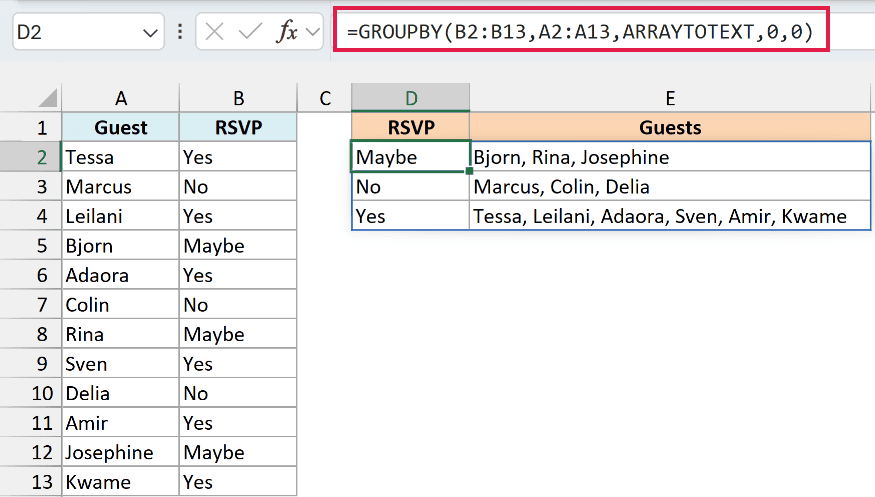875x497 pixels.
Task: Select row 2 header
Action: tap(31, 157)
